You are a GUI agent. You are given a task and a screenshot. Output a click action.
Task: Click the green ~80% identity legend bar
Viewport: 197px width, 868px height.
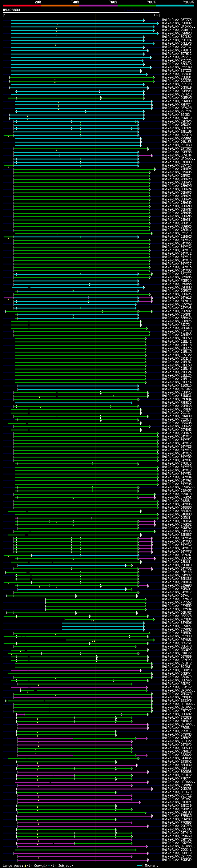pyautogui.click(x=137, y=6)
